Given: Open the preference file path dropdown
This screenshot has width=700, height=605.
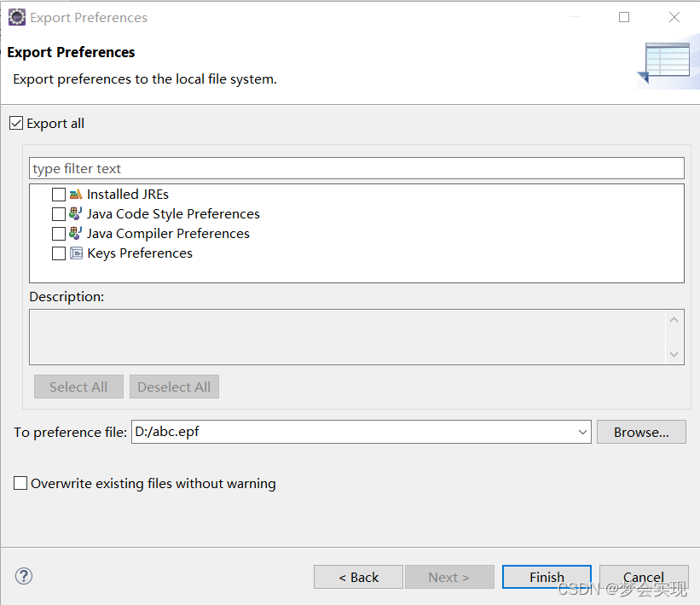Looking at the screenshot, I should 582,432.
